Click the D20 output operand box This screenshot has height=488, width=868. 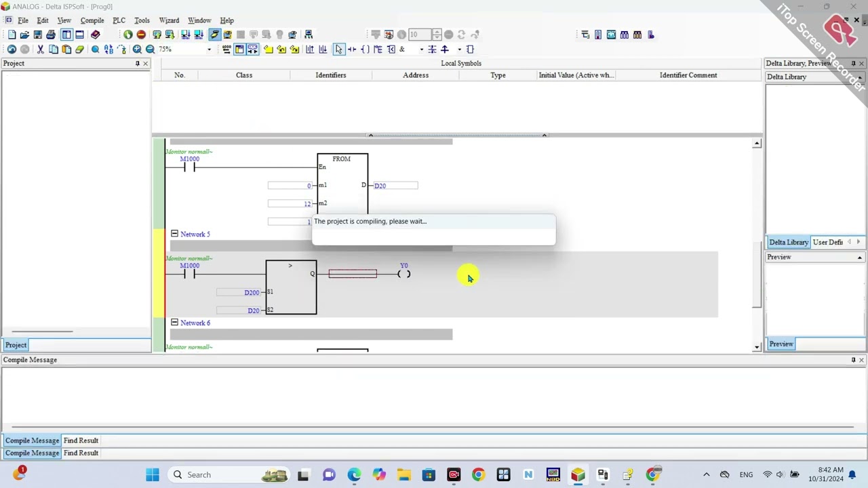tap(395, 186)
